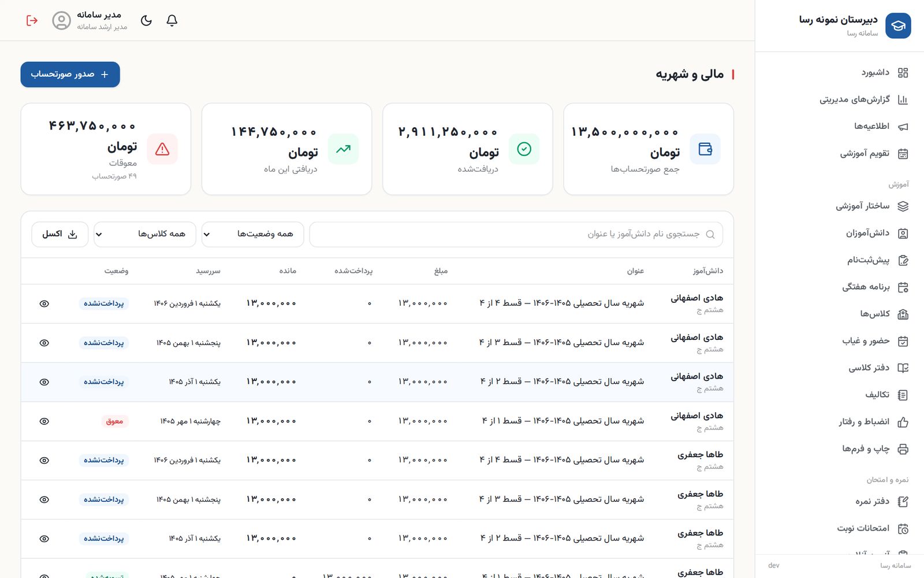
Task: Click the student name or title search field
Action: [516, 234]
